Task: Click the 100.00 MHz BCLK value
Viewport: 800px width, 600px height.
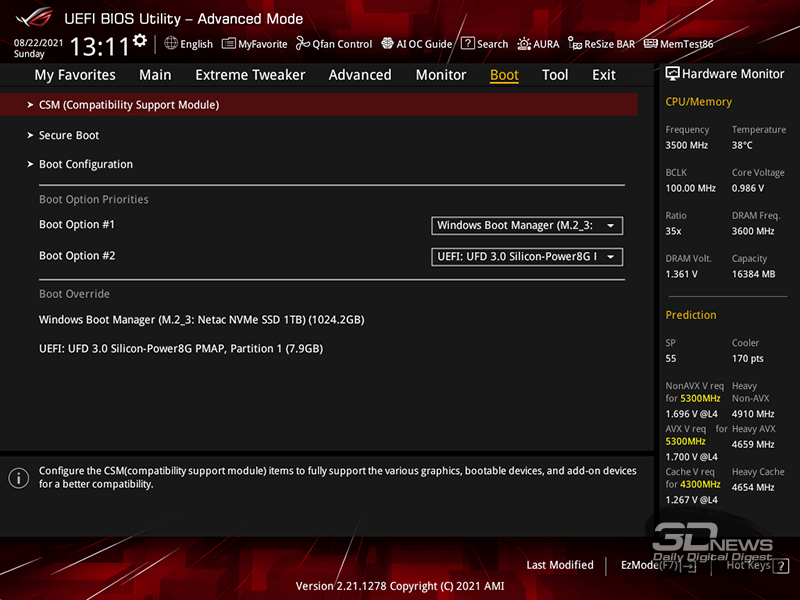Action: pos(691,188)
